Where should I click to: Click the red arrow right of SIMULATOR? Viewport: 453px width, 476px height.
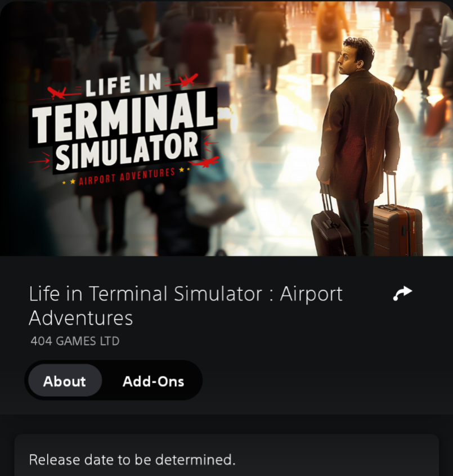tap(210, 143)
